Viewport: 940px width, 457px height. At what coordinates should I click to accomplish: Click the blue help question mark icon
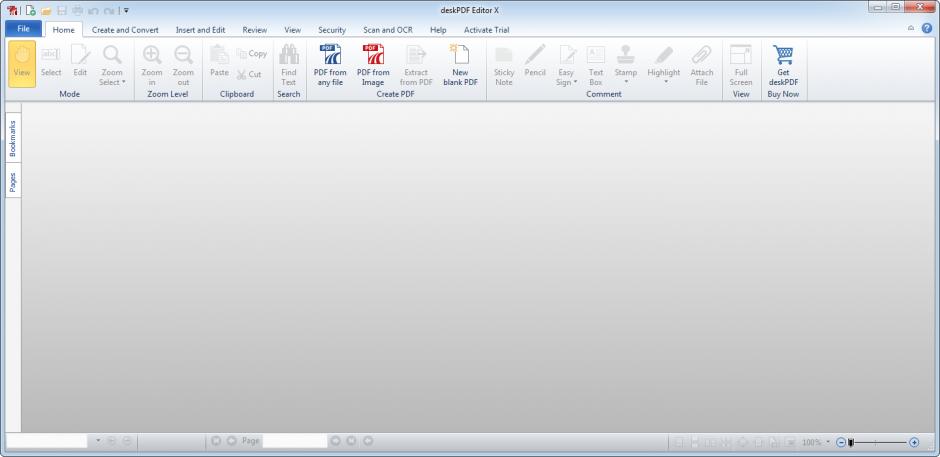(927, 28)
